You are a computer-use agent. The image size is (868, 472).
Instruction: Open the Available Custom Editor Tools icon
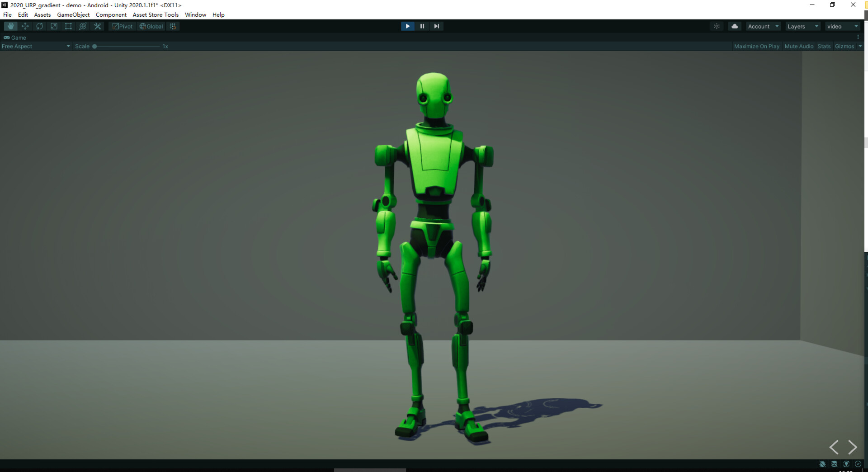click(x=97, y=26)
